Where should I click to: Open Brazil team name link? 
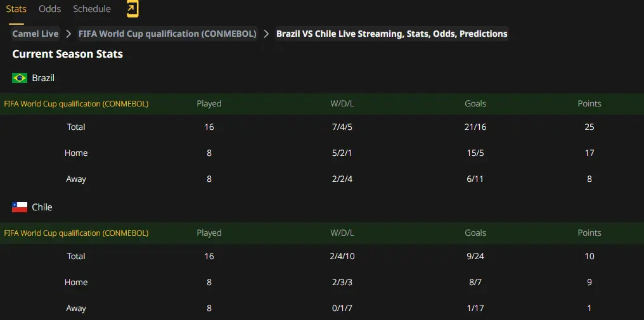click(43, 78)
